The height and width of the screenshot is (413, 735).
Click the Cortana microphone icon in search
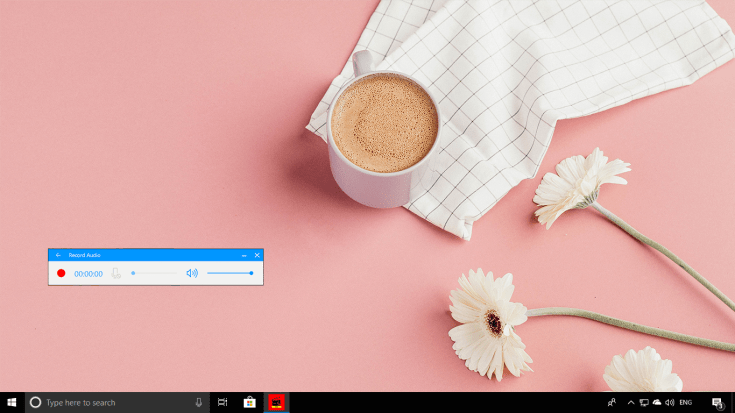coord(198,402)
